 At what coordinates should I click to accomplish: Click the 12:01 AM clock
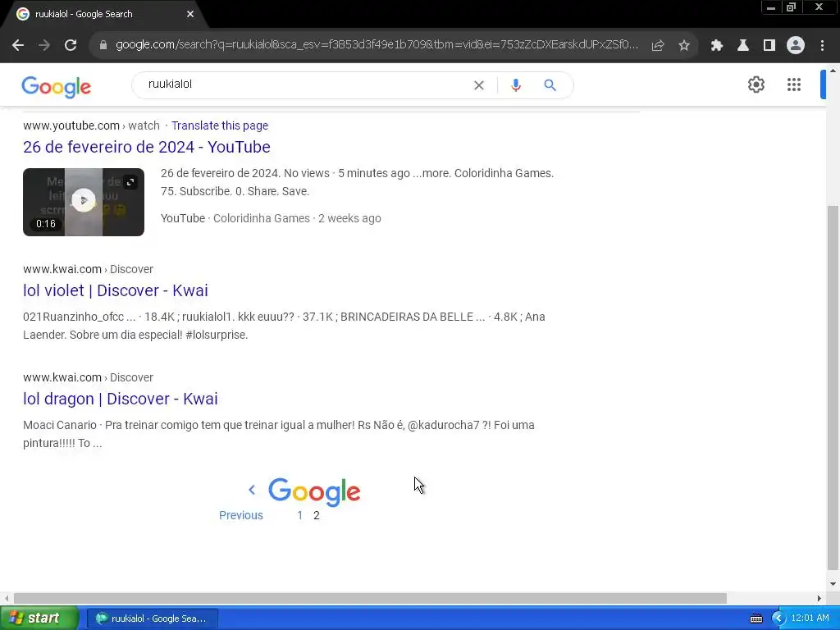click(x=810, y=619)
